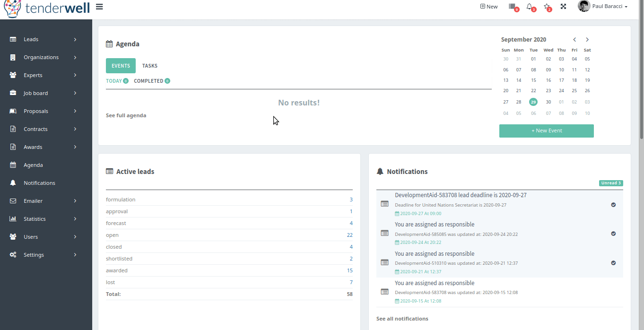644x330 pixels.
Task: Expand the Leads menu chevron
Action: click(75, 39)
